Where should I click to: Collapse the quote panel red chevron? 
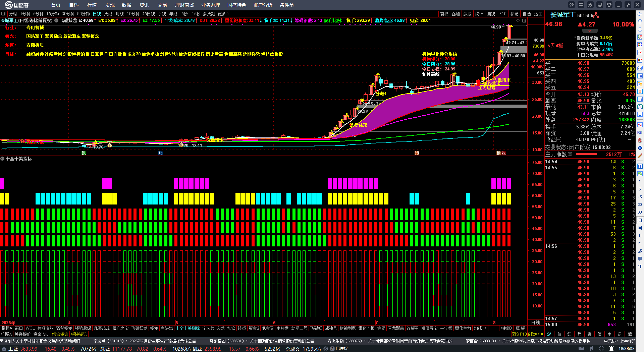[x=590, y=31]
